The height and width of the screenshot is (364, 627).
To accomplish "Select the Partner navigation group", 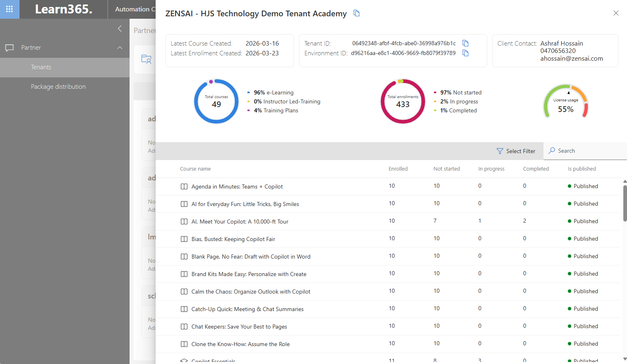I will click(65, 48).
